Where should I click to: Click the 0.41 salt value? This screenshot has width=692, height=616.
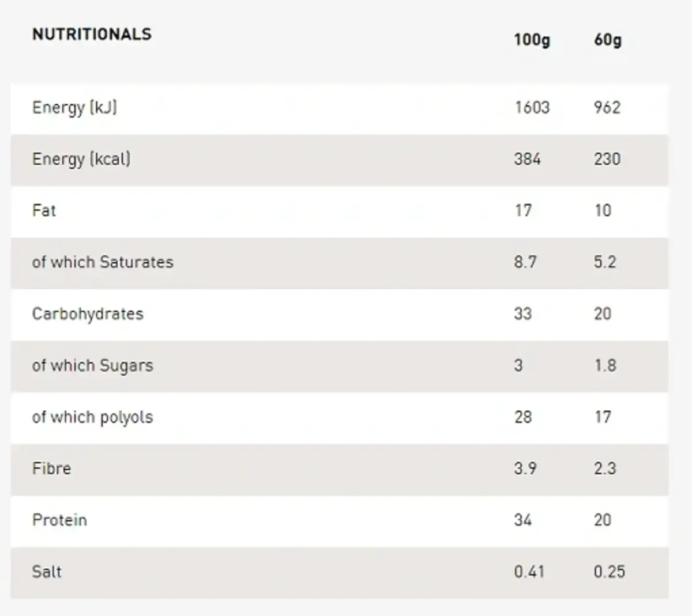click(x=529, y=572)
